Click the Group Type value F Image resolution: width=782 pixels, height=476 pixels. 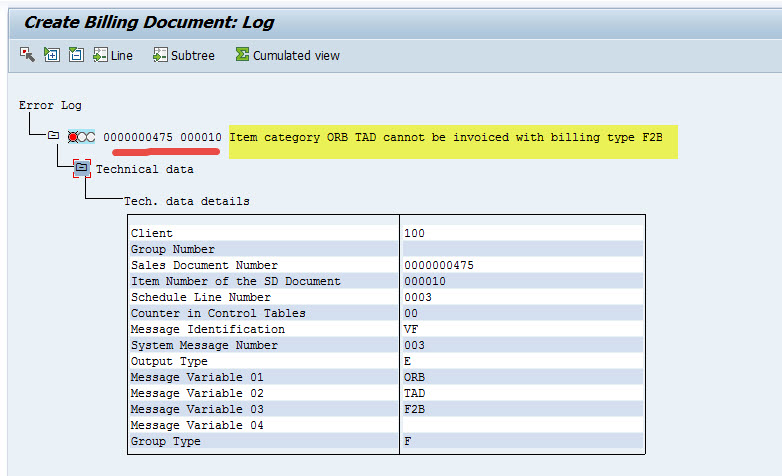[407, 441]
